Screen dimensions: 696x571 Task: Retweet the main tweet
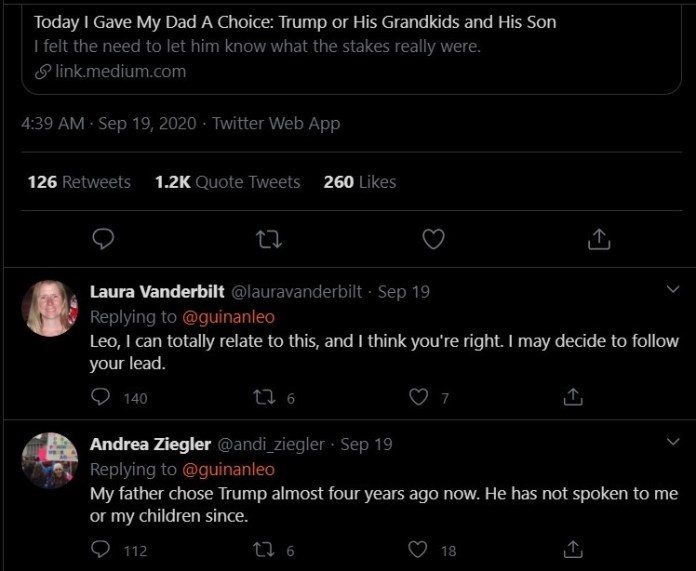(268, 239)
